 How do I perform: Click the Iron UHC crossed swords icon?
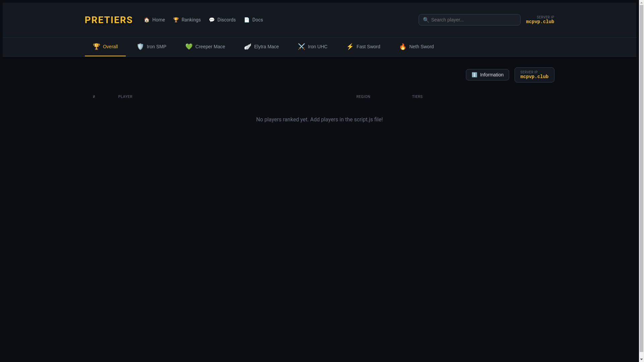(x=302, y=47)
